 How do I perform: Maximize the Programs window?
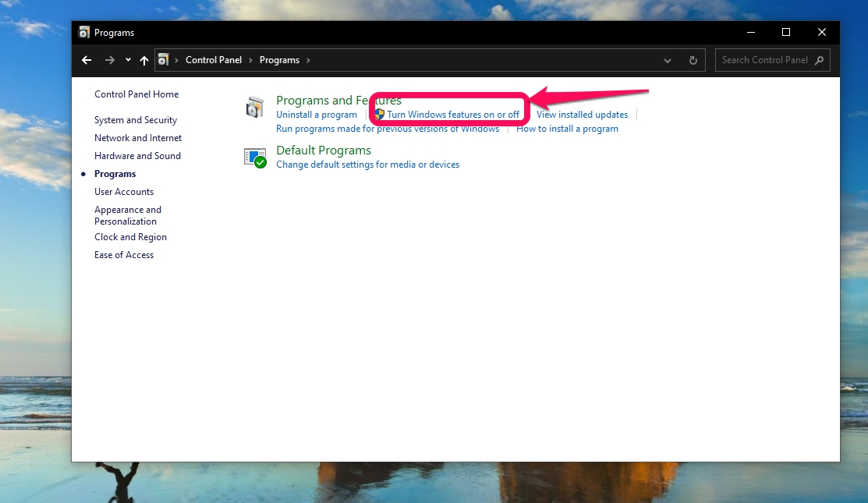coord(786,32)
